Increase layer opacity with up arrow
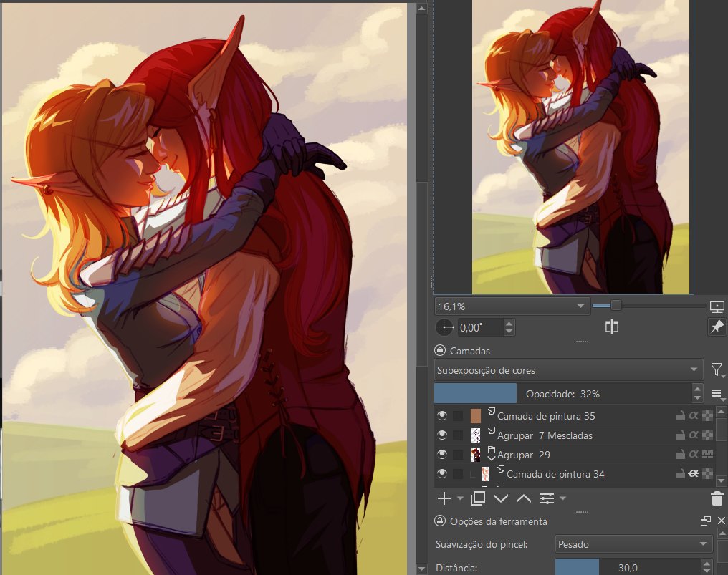Image resolution: width=728 pixels, height=575 pixels. [x=697, y=389]
